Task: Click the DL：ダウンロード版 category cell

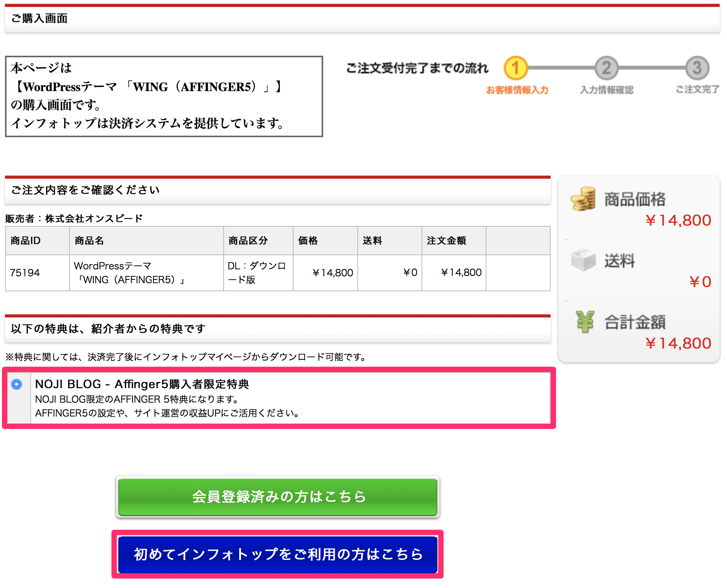Action: [x=257, y=273]
